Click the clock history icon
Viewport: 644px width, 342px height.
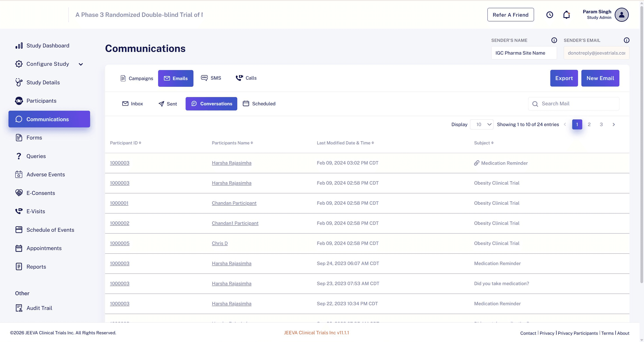click(x=549, y=15)
